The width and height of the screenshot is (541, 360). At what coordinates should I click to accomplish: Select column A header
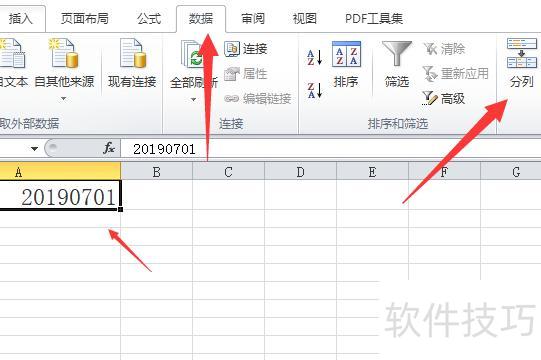[x=60, y=171]
